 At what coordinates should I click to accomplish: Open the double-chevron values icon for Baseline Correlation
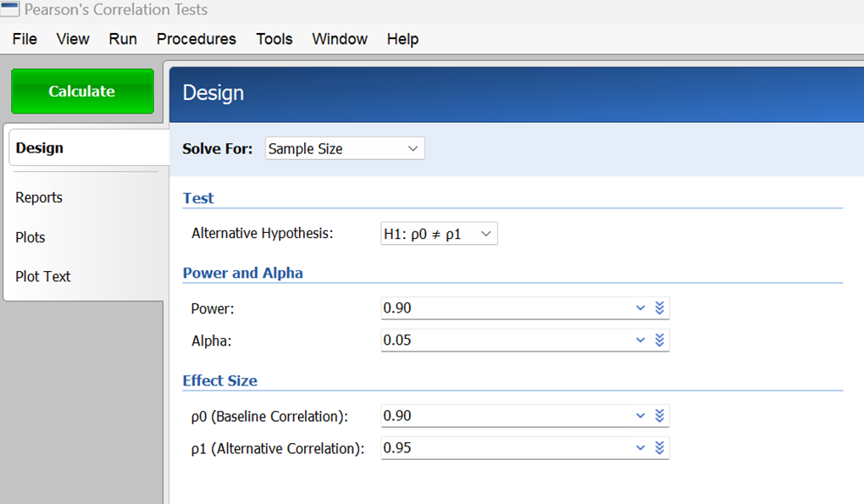coord(660,416)
